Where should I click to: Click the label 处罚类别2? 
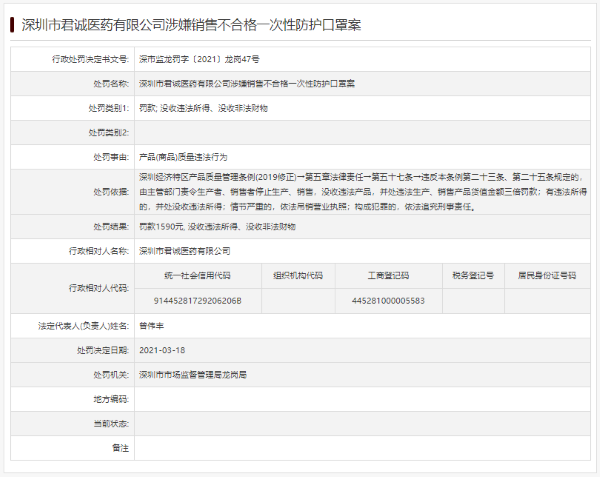click(x=109, y=133)
